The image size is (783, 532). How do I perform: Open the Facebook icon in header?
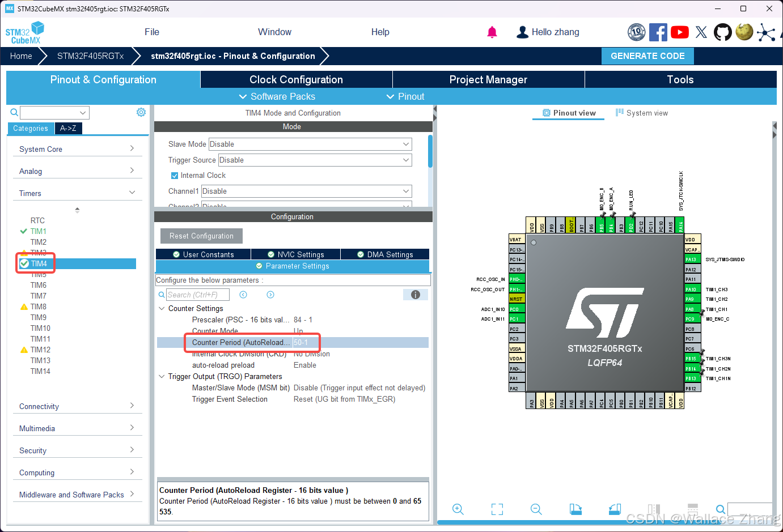pos(658,32)
